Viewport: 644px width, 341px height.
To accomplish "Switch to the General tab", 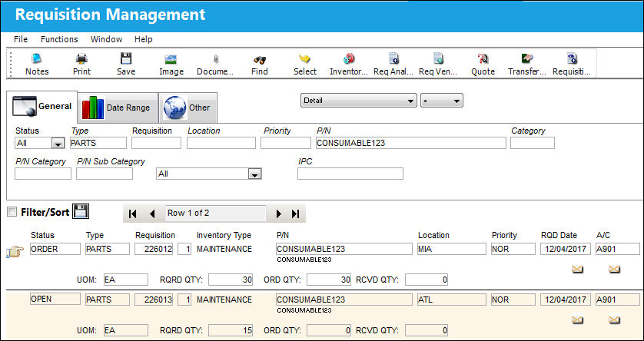I will pyautogui.click(x=42, y=107).
